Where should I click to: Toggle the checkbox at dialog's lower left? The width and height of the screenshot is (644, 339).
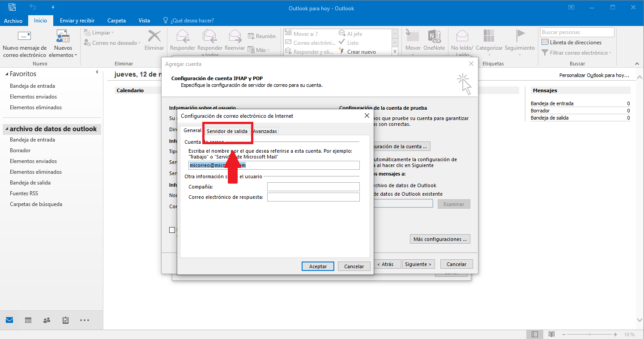tap(172, 230)
